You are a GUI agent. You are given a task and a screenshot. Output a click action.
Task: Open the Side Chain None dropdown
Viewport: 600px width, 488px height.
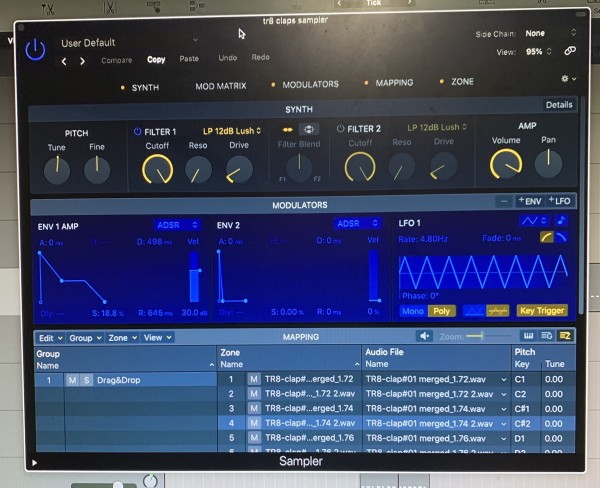coord(543,33)
